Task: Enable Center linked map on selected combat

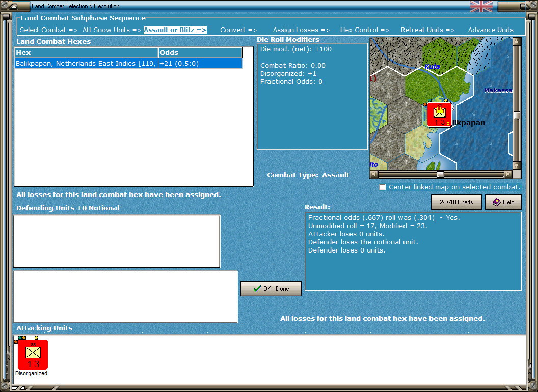Action: pyautogui.click(x=382, y=187)
